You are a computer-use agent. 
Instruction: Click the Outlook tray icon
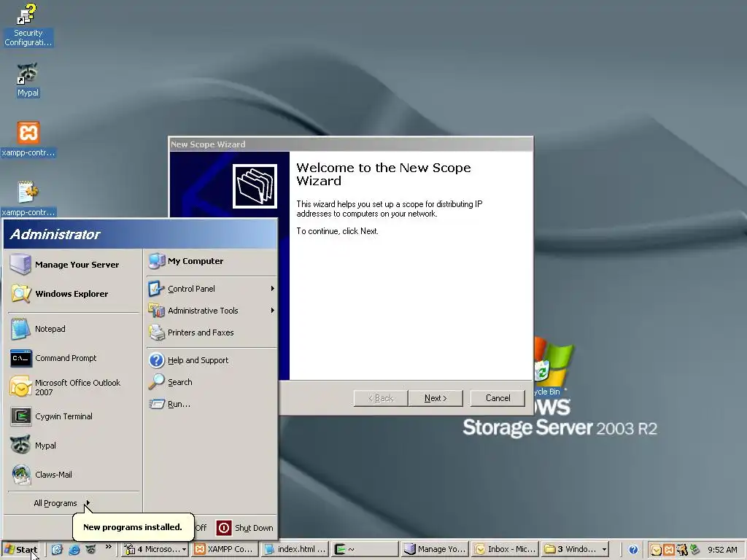(656, 550)
